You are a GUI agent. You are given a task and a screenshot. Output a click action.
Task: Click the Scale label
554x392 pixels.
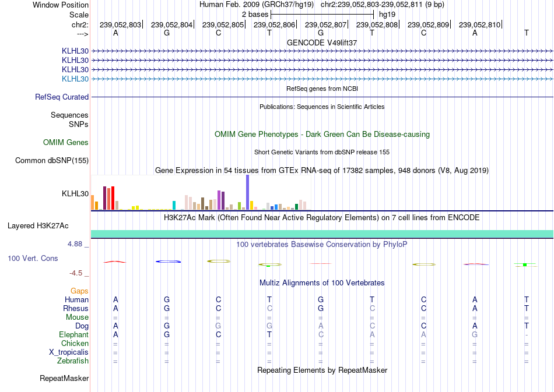tap(79, 15)
